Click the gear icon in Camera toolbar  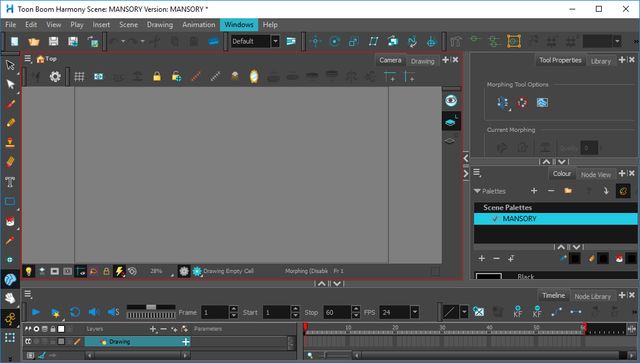tap(55, 76)
